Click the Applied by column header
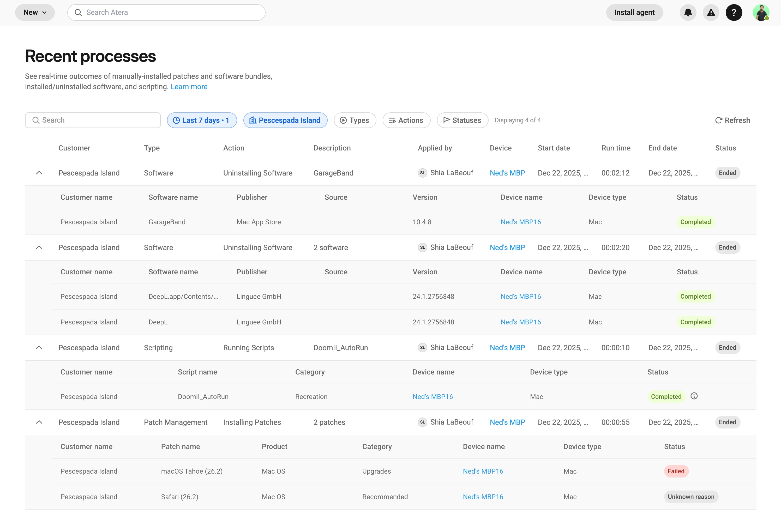Image resolution: width=781 pixels, height=532 pixels. (x=435, y=148)
